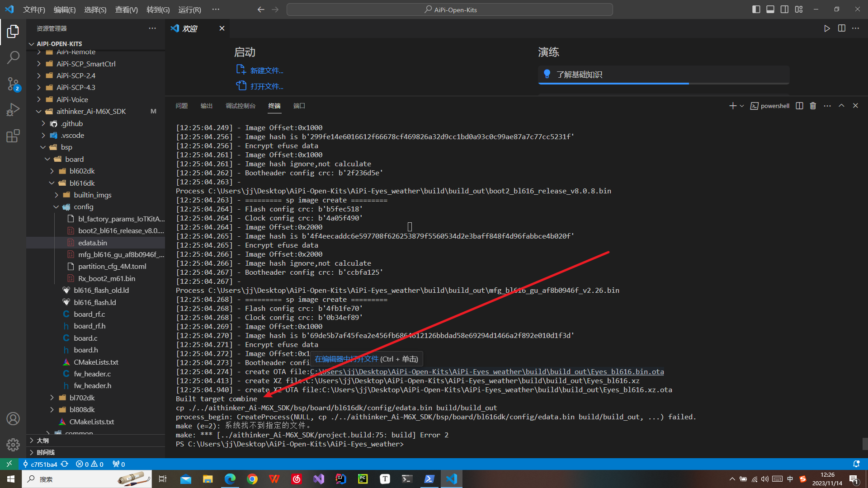Toggle the bottom panel layout
This screenshot has width=868, height=488.
tap(770, 9)
